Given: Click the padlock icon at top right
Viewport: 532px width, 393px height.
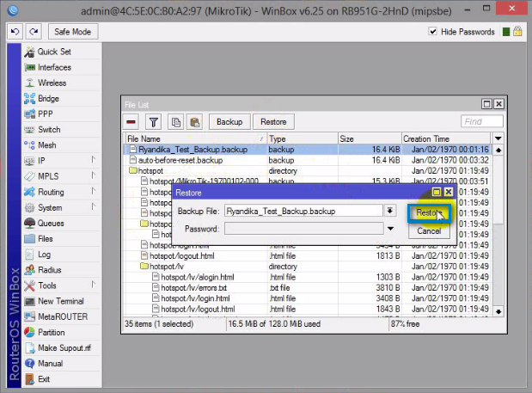Looking at the screenshot, I should [x=517, y=32].
